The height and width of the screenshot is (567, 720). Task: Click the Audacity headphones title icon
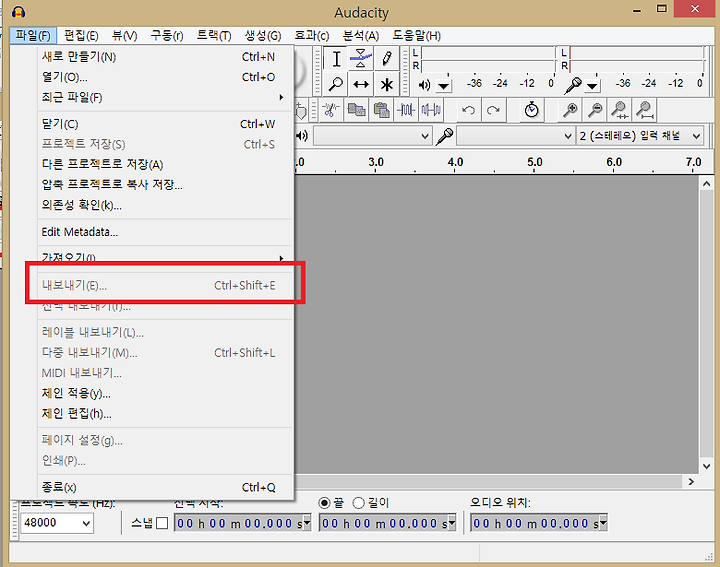(18, 12)
